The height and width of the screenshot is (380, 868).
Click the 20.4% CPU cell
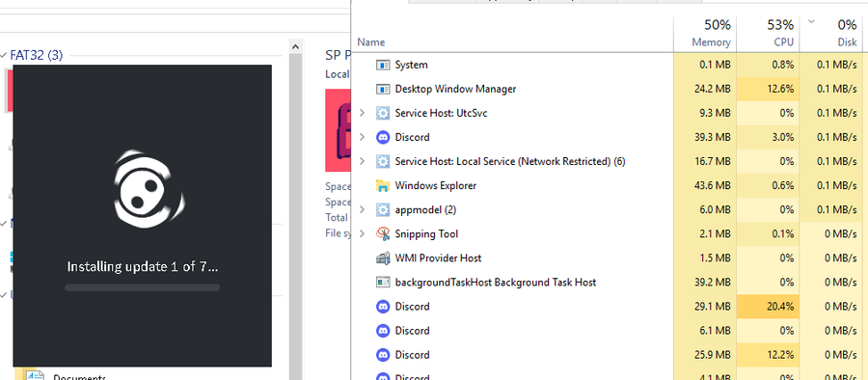(768, 307)
